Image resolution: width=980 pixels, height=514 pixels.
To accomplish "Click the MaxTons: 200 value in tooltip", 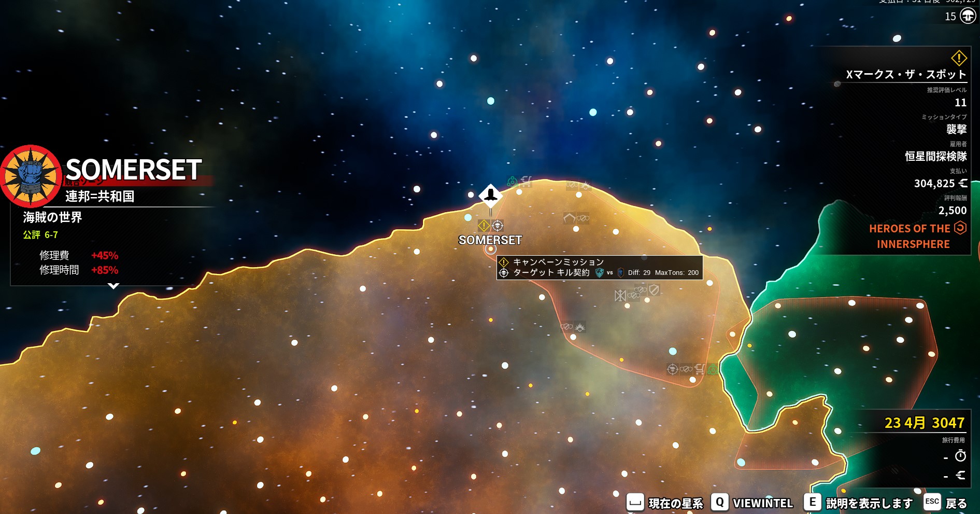I will coord(677,273).
